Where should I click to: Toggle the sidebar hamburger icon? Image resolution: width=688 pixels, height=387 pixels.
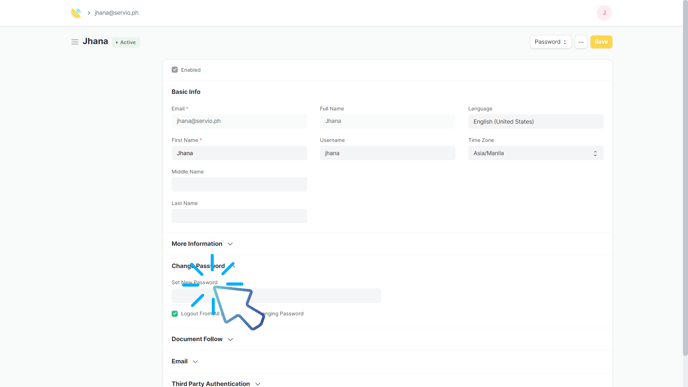[x=75, y=42]
